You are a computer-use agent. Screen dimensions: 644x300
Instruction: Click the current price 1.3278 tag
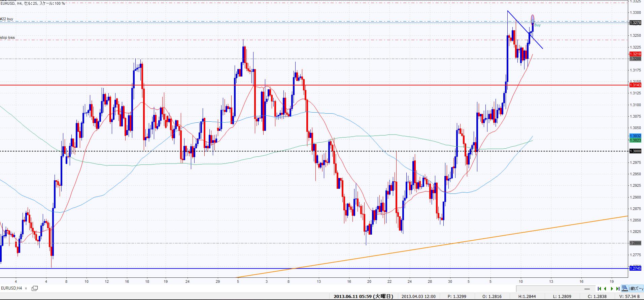[635, 23]
